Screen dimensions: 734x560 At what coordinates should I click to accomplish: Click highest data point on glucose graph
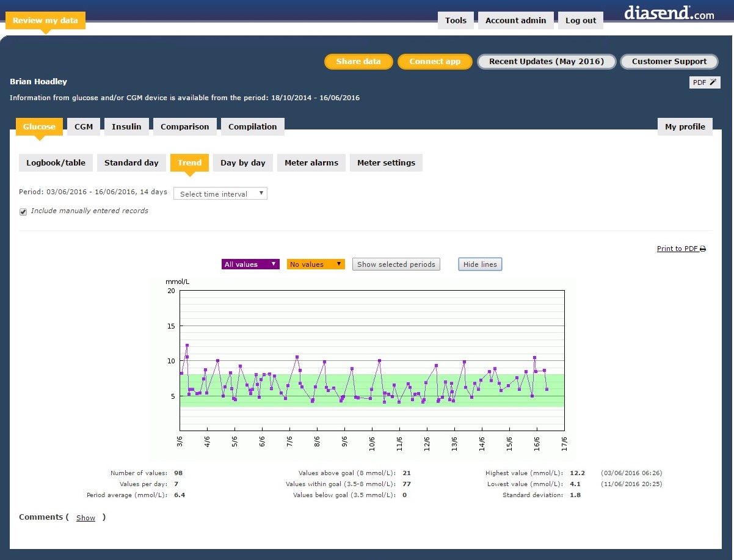187,346
